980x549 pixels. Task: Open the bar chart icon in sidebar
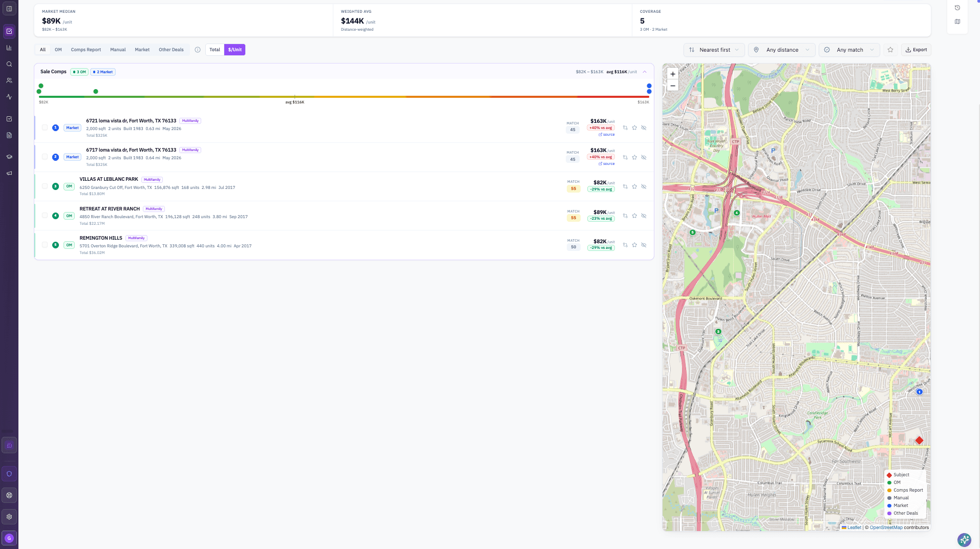(9, 48)
